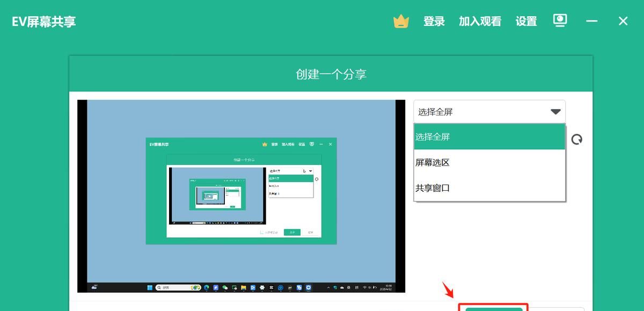Open the 登录 login link

point(434,21)
